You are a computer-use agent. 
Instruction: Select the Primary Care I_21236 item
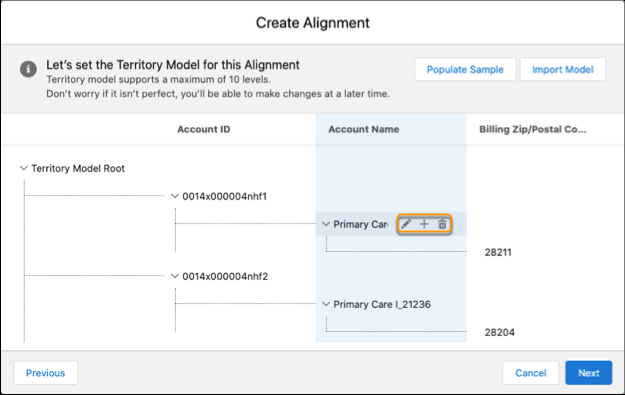click(382, 305)
